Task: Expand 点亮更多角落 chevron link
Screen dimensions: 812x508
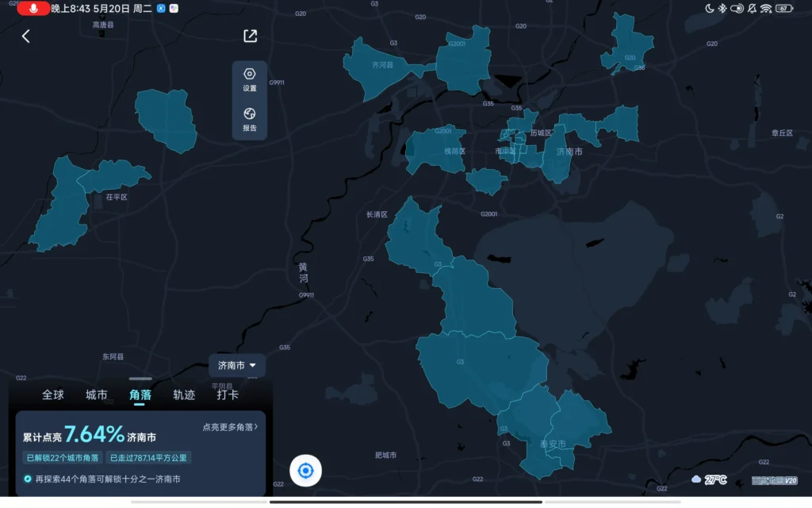Action: pos(231,427)
